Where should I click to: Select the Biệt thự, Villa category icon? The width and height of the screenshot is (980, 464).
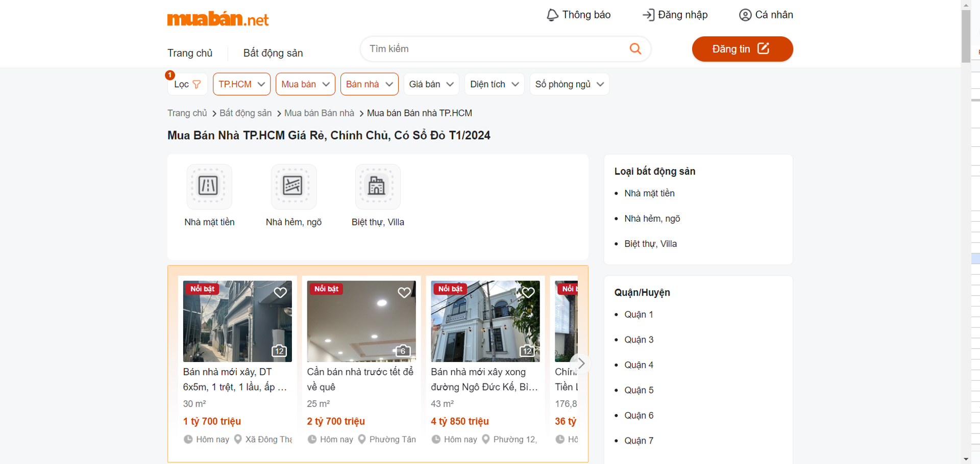pyautogui.click(x=378, y=186)
